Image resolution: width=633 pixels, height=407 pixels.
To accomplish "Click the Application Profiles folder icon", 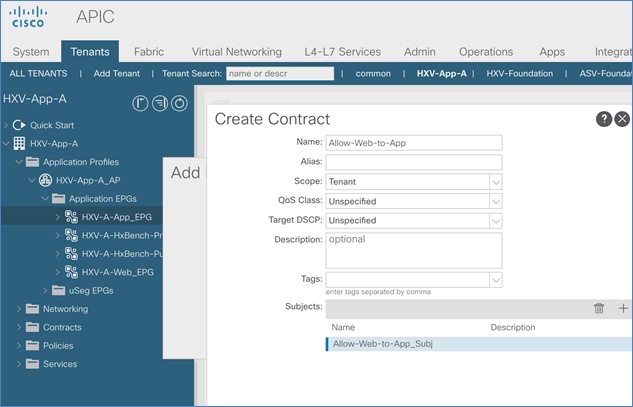I will click(32, 162).
